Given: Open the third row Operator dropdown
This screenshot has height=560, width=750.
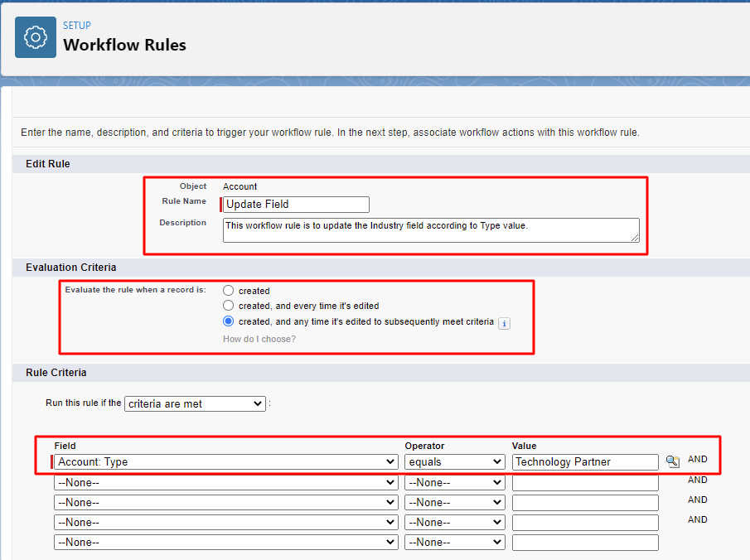Looking at the screenshot, I should [x=455, y=503].
